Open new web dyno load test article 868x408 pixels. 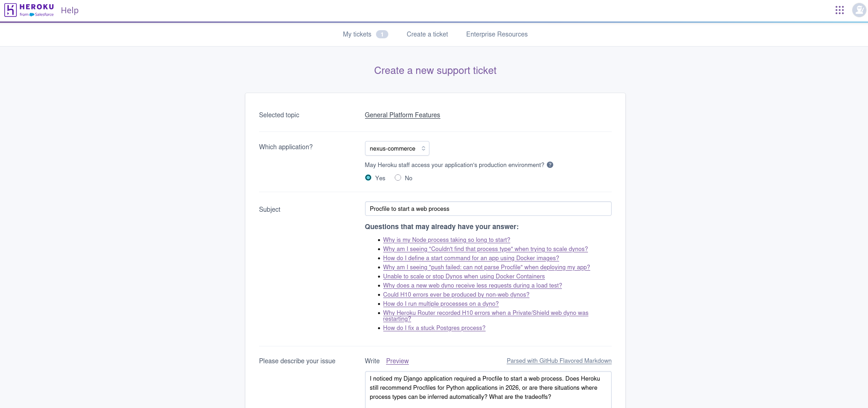(472, 285)
